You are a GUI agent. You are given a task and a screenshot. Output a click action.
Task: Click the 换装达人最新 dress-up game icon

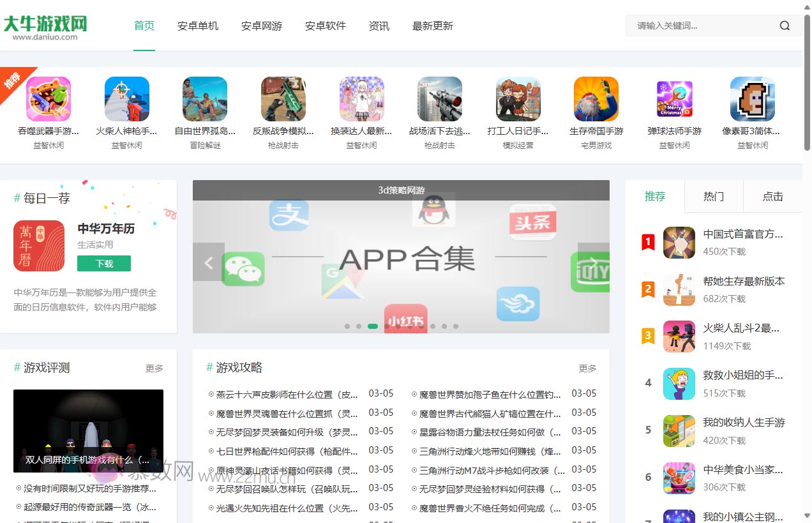(361, 99)
